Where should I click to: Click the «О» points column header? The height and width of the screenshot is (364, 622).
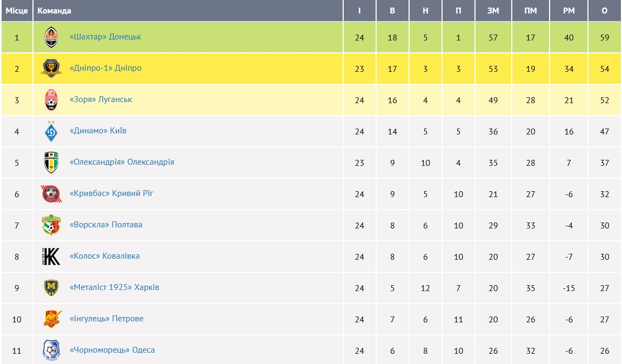(604, 11)
